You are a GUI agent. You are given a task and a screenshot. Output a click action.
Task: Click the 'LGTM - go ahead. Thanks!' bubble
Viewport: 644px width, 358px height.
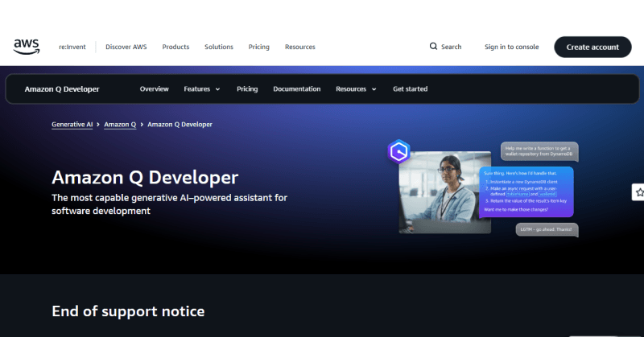(x=547, y=229)
